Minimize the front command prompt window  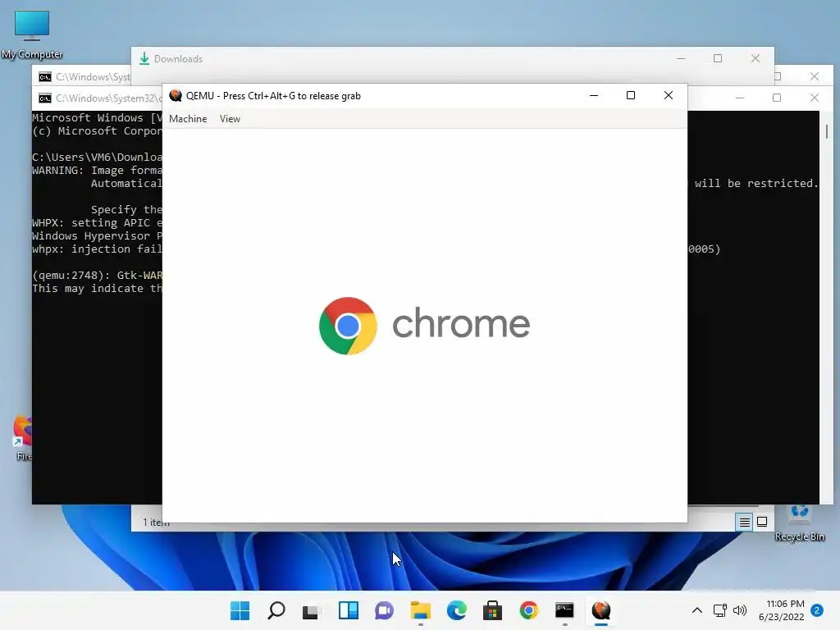coord(740,98)
